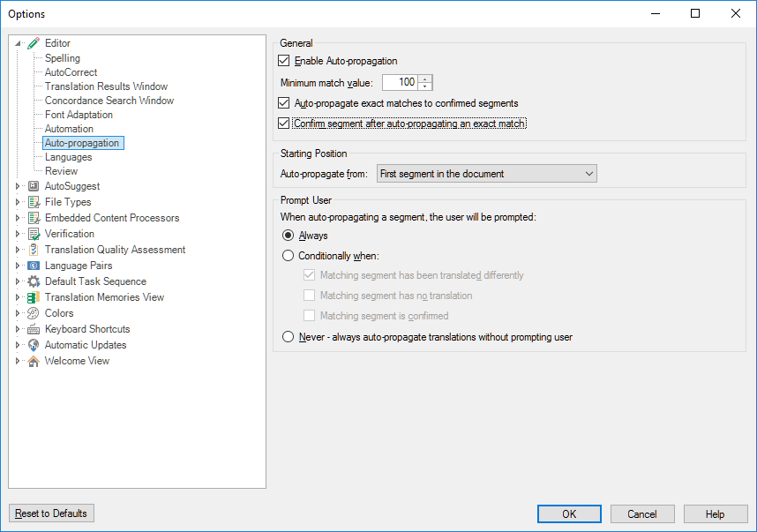Select Conditionally when radio option

(x=288, y=255)
